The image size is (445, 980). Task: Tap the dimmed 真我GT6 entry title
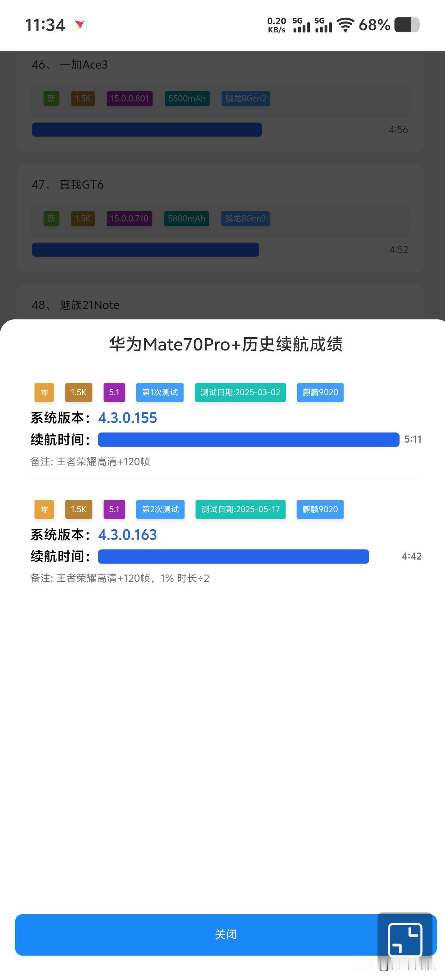[81, 185]
